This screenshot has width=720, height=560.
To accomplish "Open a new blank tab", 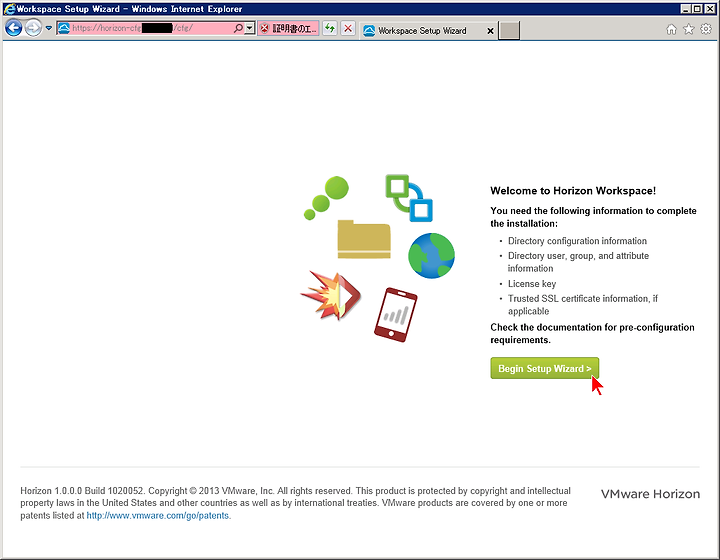I will pyautogui.click(x=509, y=30).
